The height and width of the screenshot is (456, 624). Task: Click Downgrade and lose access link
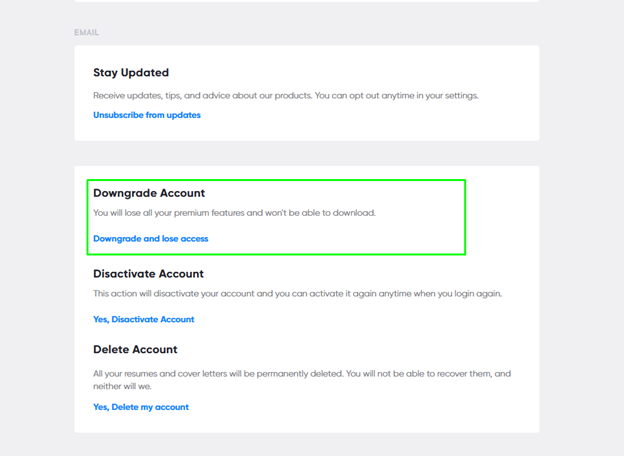pos(151,239)
